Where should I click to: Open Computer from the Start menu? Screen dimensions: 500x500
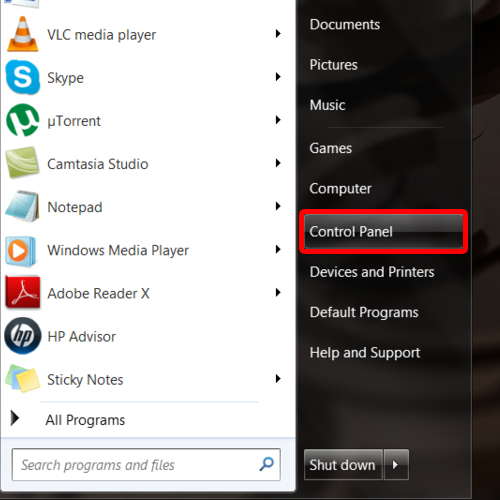340,189
